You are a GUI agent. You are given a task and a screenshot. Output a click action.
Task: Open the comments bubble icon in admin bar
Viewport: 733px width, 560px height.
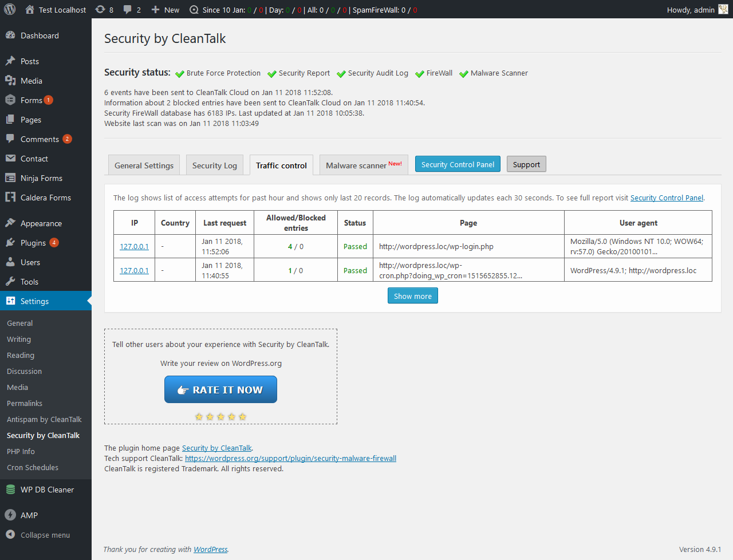128,10
